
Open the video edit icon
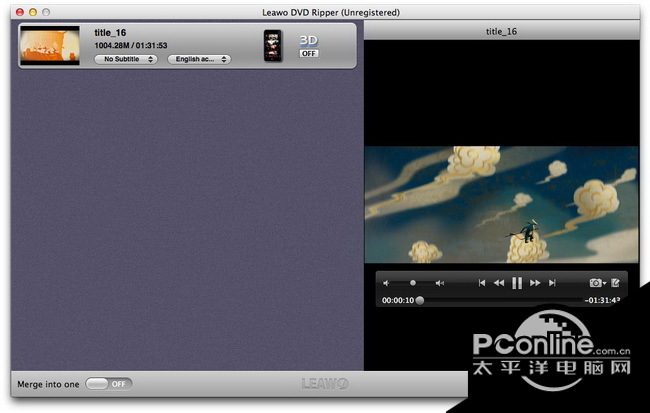click(615, 283)
